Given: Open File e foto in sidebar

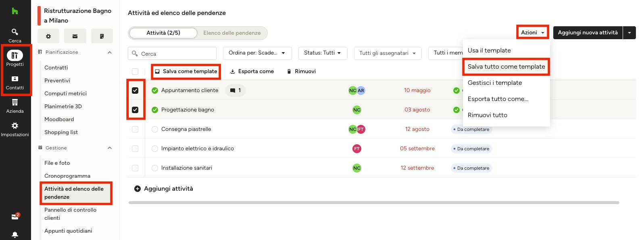Looking at the screenshot, I should [57, 163].
